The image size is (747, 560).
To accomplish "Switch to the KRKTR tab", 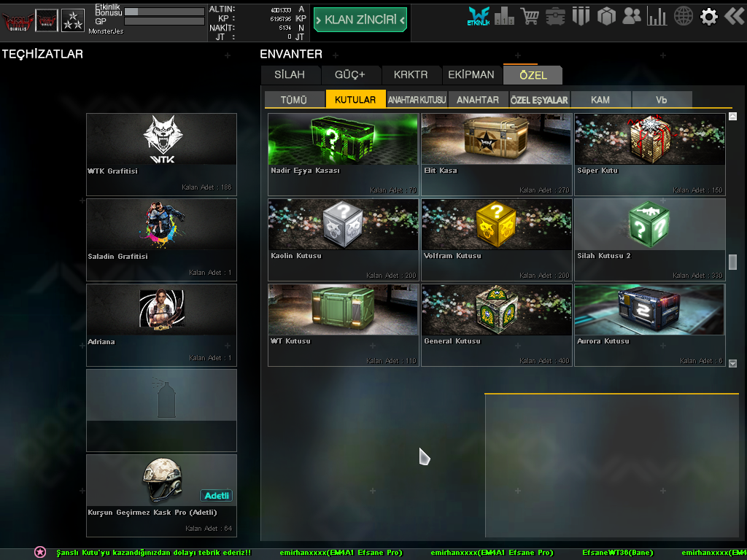I will click(x=411, y=75).
